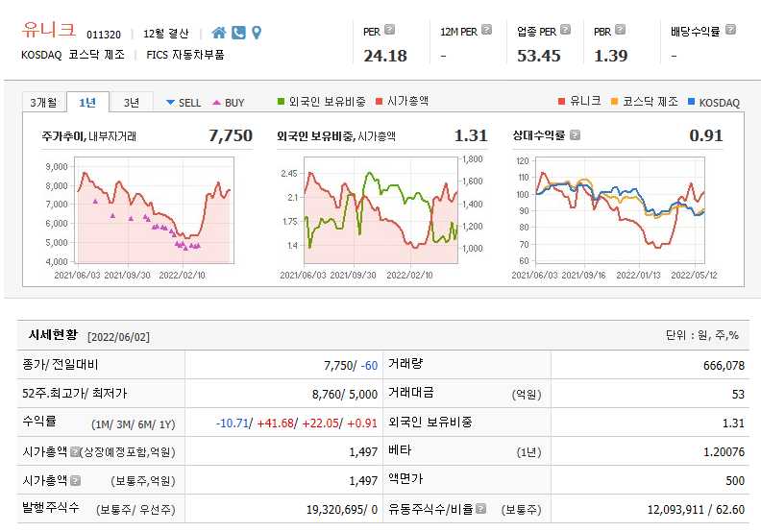
Task: Switch to the 3개월 chart tab
Action: point(43,103)
